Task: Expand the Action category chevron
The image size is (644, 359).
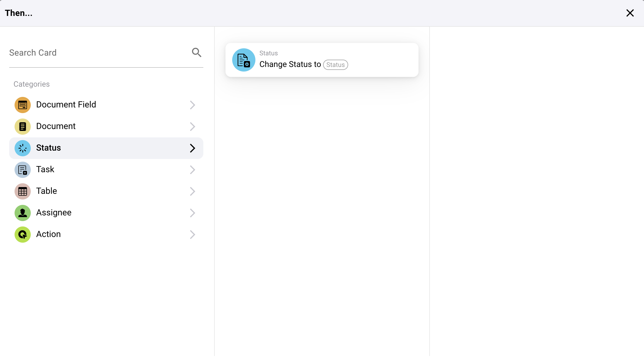Action: tap(192, 234)
